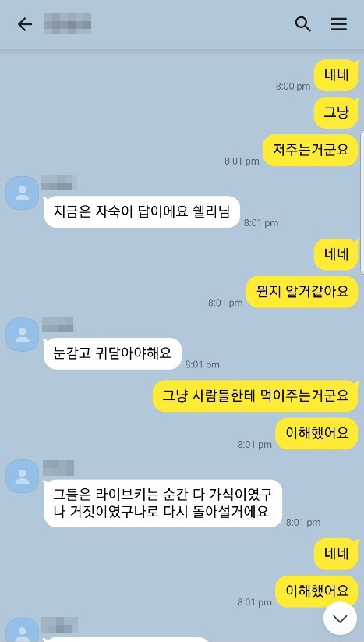Tap the partially visible avatar at bottom left
The width and height of the screenshot is (364, 642).
22,630
